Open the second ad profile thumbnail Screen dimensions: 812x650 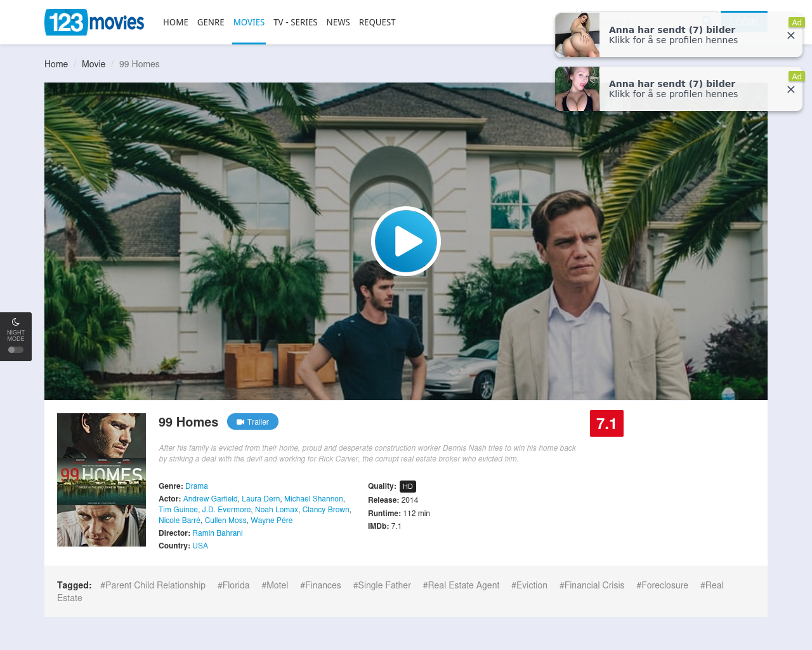pos(577,89)
